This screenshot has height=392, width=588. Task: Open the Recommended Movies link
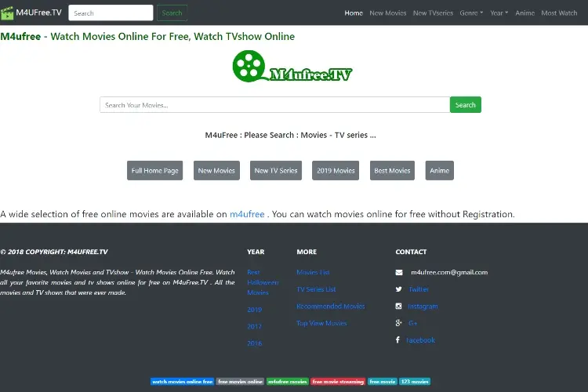[330, 306]
